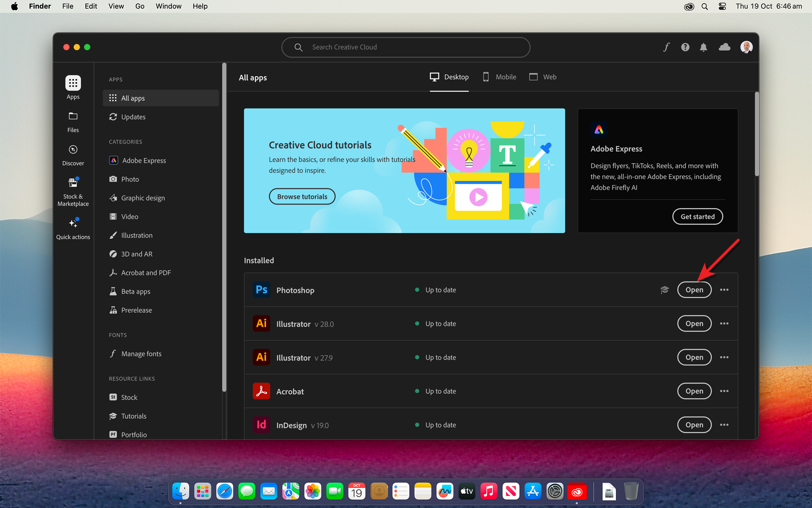Viewport: 812px width, 508px height.
Task: Click the Acrobat app icon
Action: click(261, 390)
